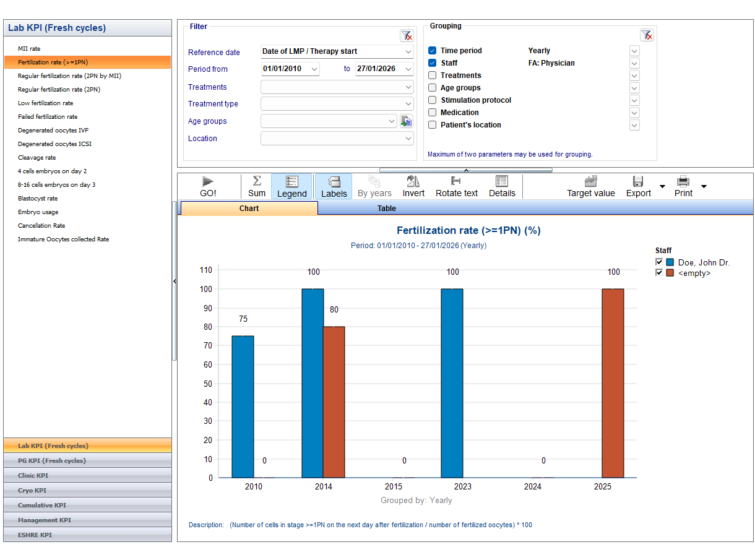
Task: Toggle the Legend toolbar button
Action: (x=292, y=186)
